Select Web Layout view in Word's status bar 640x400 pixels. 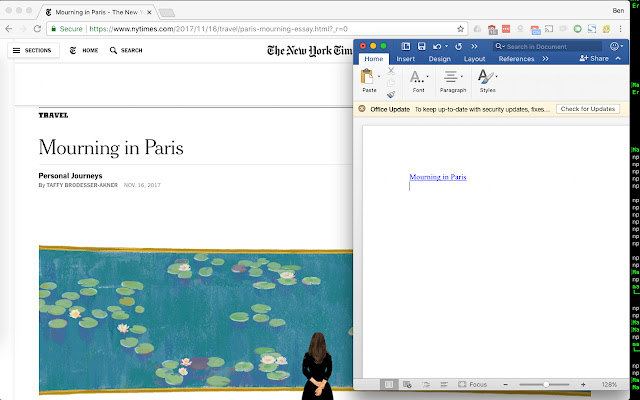tap(407, 384)
